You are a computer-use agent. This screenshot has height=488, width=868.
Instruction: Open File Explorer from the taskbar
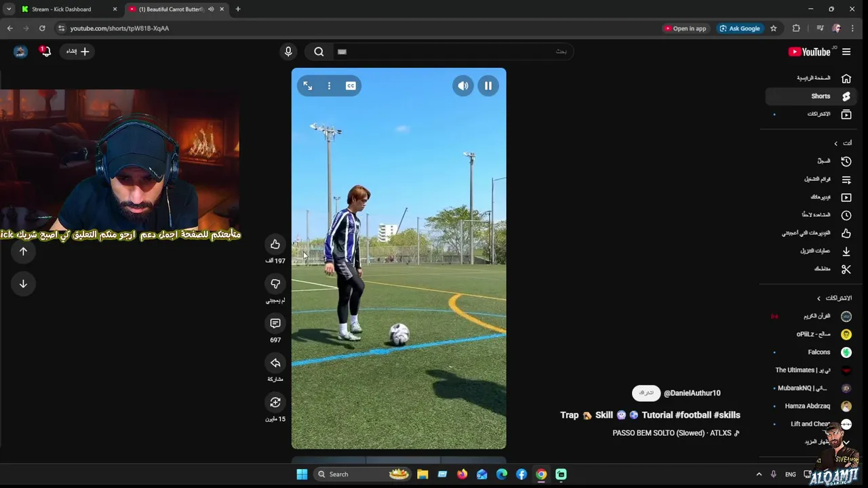click(422, 474)
